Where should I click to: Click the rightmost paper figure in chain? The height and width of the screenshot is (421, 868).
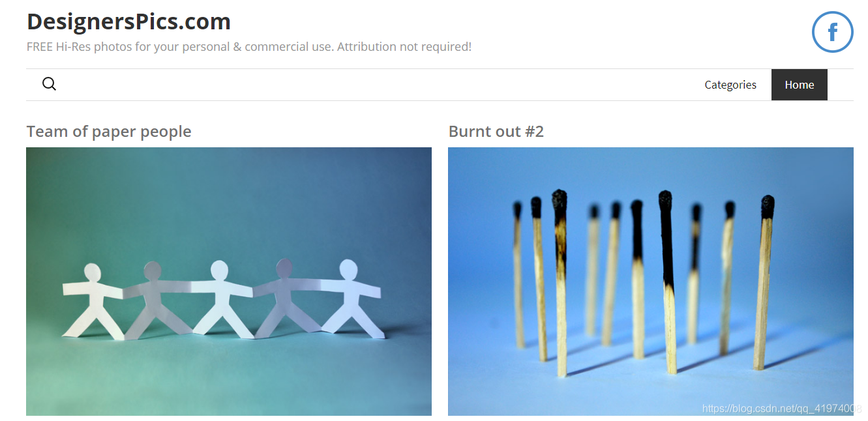(x=350, y=298)
